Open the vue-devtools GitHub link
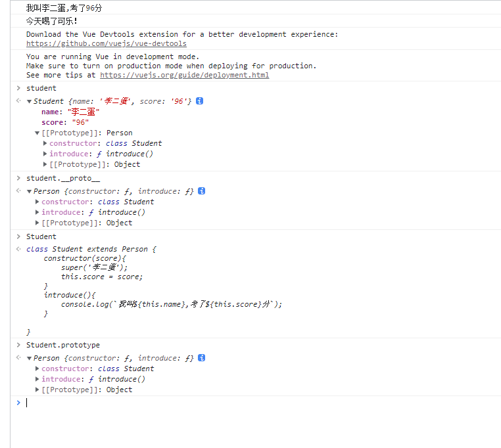Screen dimensions: 501x448 tap(106, 43)
